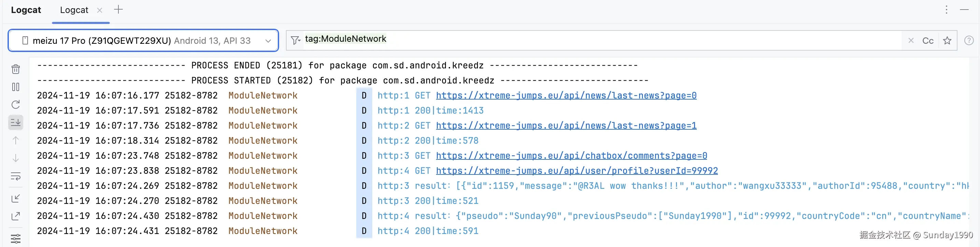Jump to next log occurrence arrow
The width and height of the screenshot is (980, 247).
[16, 158]
